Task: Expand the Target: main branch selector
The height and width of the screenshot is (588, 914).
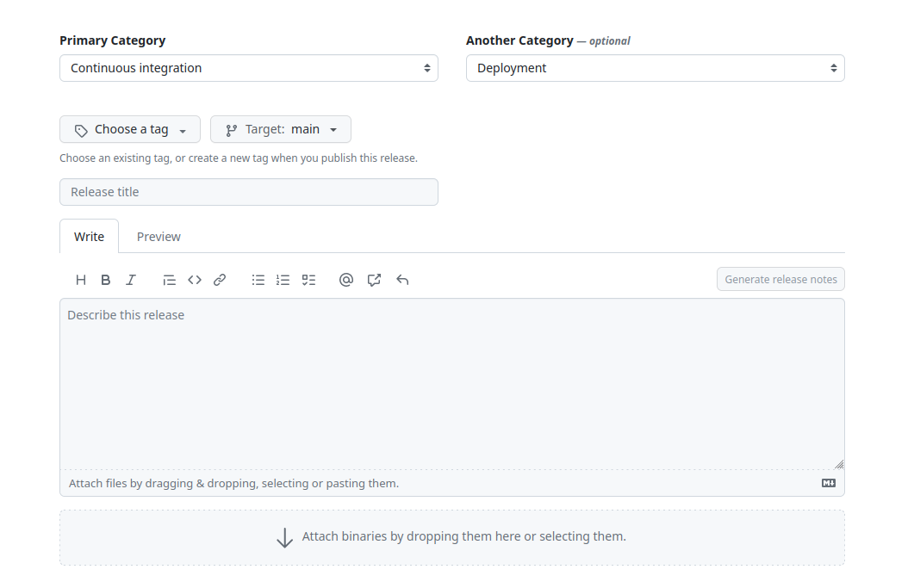Action: pos(280,129)
